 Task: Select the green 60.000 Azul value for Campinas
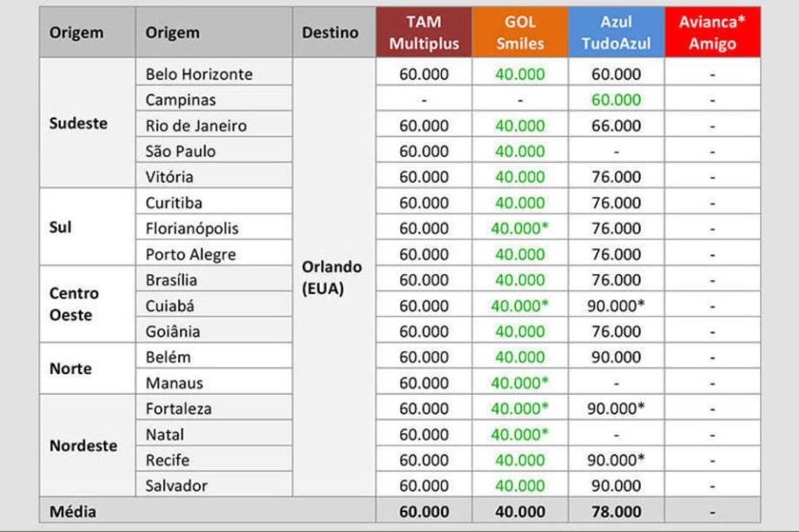click(x=616, y=101)
